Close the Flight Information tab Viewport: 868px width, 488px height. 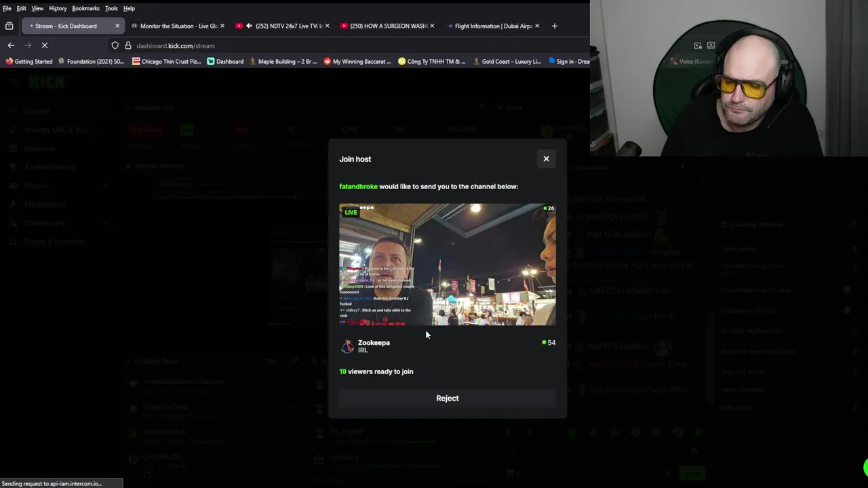tap(536, 26)
